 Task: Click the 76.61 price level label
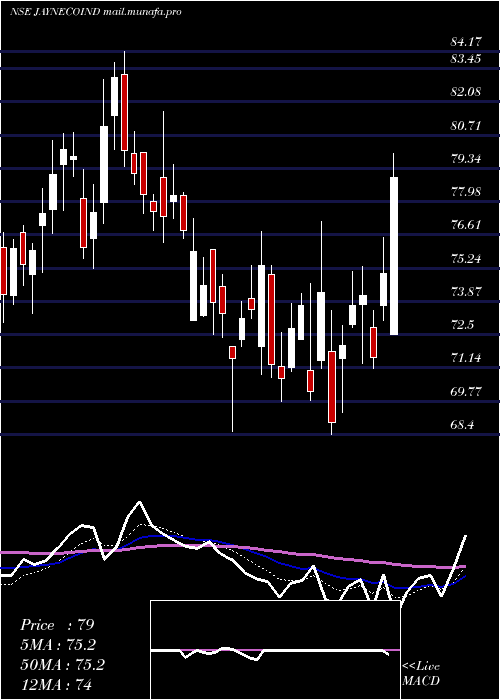466,225
